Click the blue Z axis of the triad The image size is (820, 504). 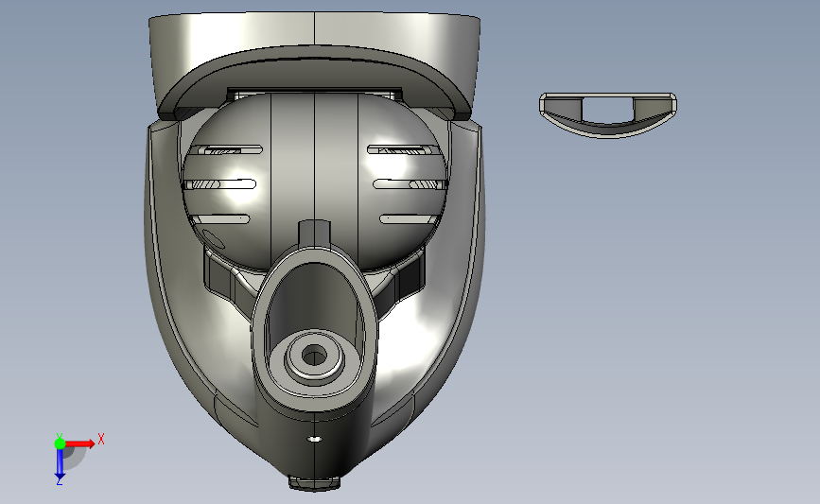tap(60, 464)
